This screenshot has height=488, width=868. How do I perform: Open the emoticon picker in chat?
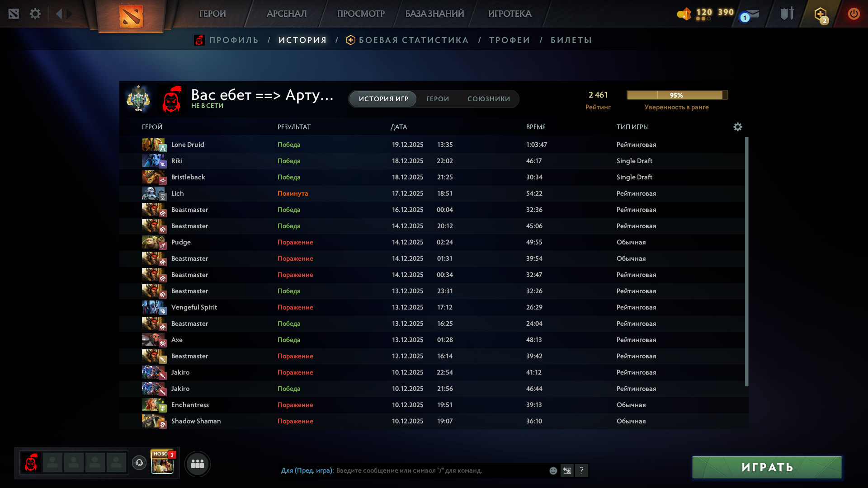(x=553, y=471)
